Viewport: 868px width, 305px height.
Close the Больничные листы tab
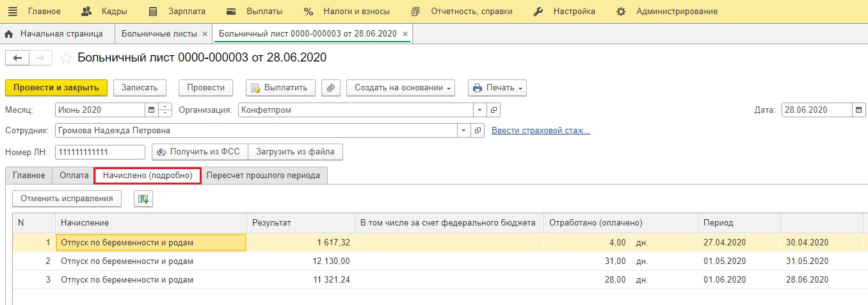click(204, 33)
